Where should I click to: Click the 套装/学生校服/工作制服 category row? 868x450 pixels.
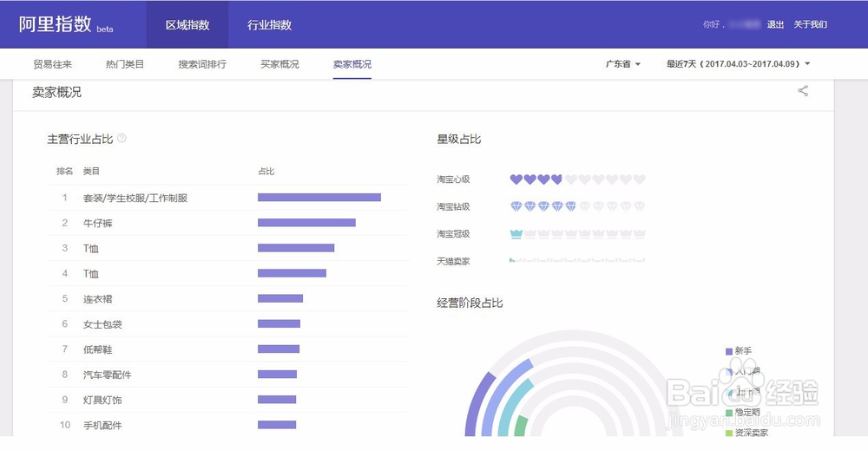[228, 198]
